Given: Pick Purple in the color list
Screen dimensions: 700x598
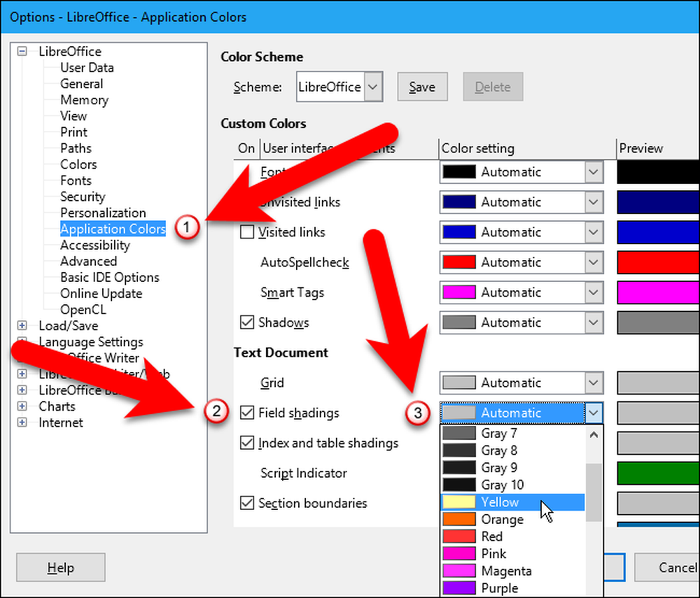Looking at the screenshot, I should click(513, 588).
